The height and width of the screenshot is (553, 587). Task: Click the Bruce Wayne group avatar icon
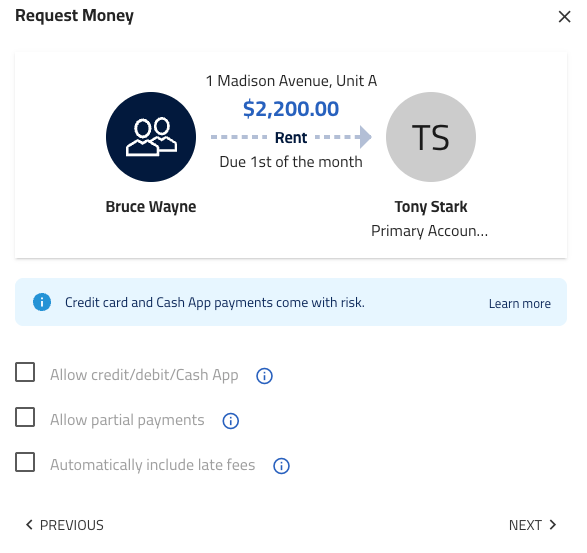pyautogui.click(x=151, y=137)
